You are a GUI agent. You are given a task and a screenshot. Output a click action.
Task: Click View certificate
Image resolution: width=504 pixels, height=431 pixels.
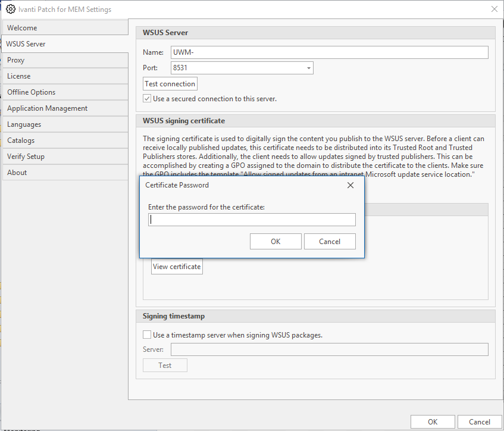coord(176,267)
